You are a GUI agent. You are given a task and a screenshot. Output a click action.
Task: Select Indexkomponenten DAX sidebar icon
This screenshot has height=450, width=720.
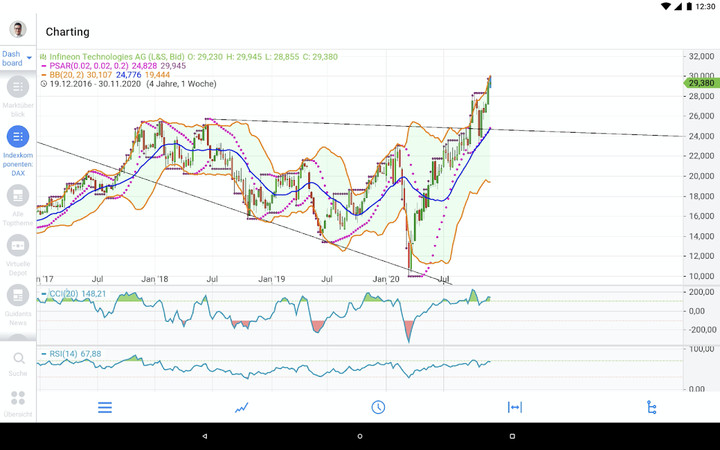(18, 136)
